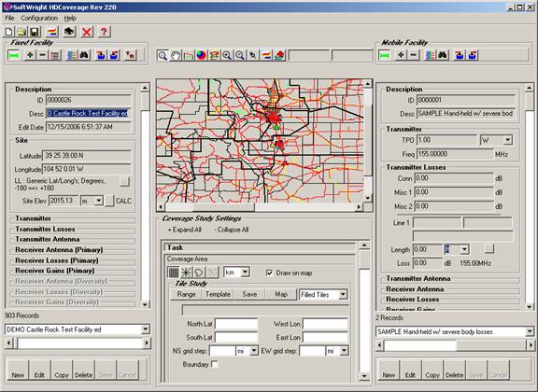Click the green folder icon in map toolbar

[x=189, y=55]
